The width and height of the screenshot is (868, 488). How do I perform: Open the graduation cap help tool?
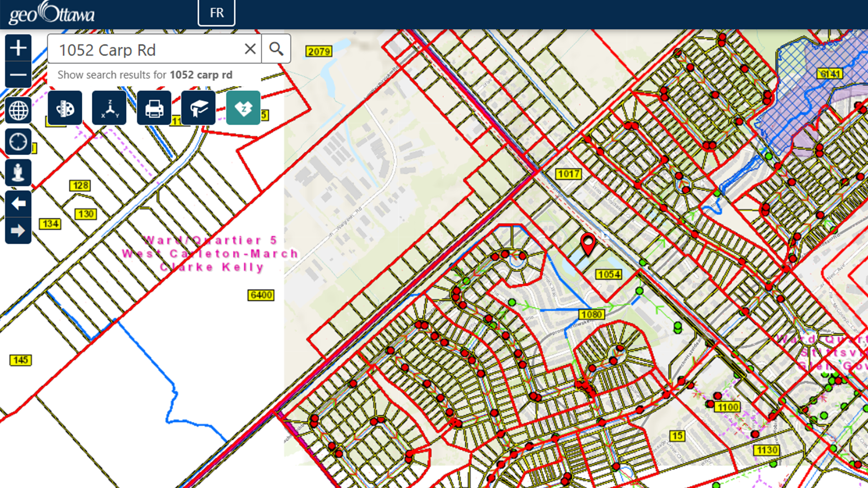coord(198,108)
